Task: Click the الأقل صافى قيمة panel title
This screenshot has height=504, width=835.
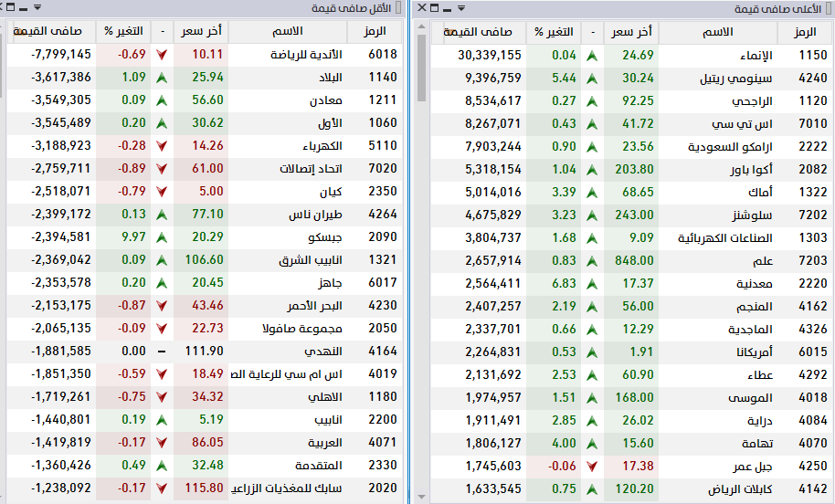Action: pos(352,8)
